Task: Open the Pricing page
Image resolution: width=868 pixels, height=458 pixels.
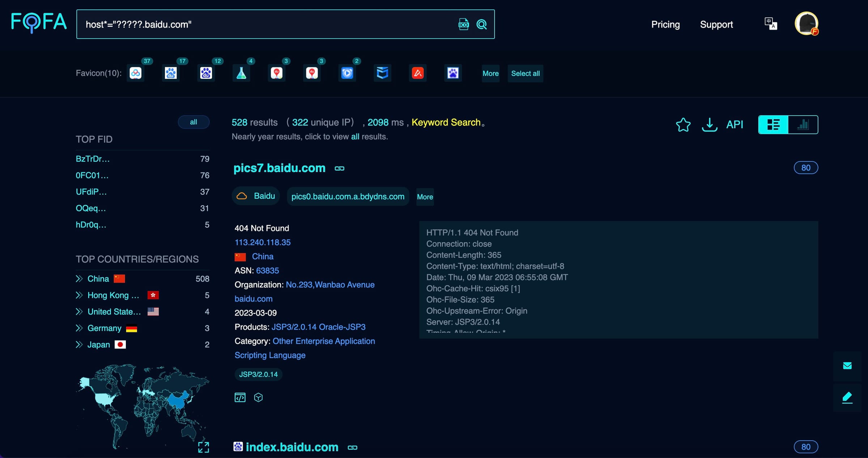Action: click(665, 24)
